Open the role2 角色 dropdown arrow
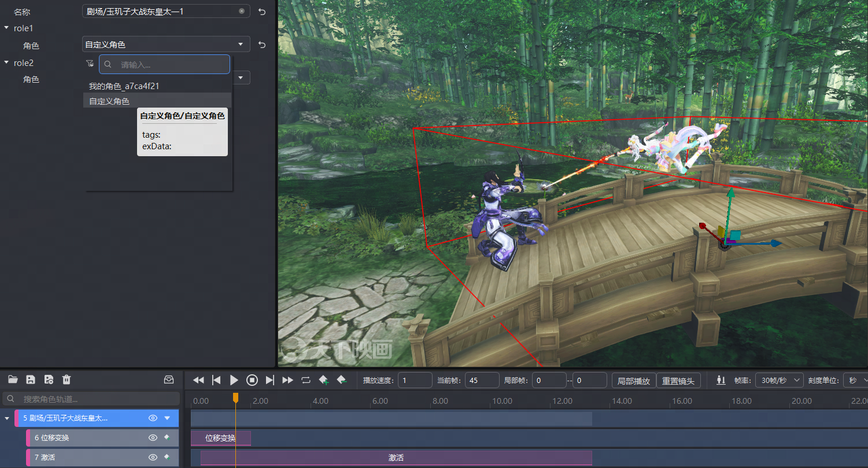 tap(241, 78)
